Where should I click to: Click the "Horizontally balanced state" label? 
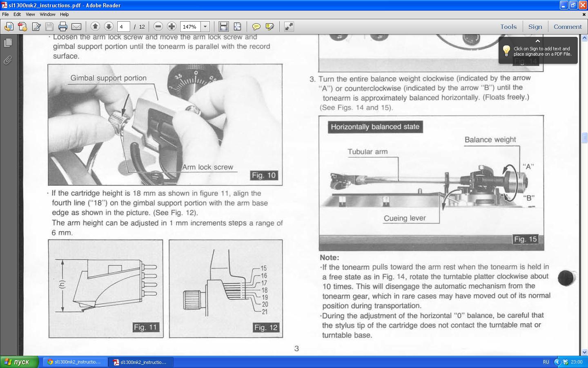coord(375,127)
